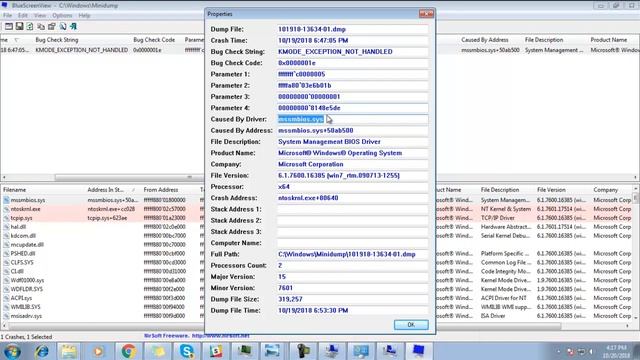This screenshot has height=360, width=640.
Task: Click the Full Path field in Properties
Action: tap(353, 254)
